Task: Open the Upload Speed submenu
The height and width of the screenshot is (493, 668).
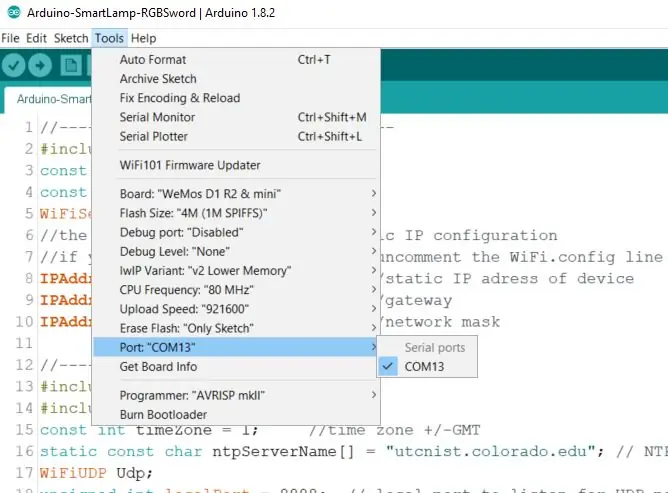Action: (235, 309)
